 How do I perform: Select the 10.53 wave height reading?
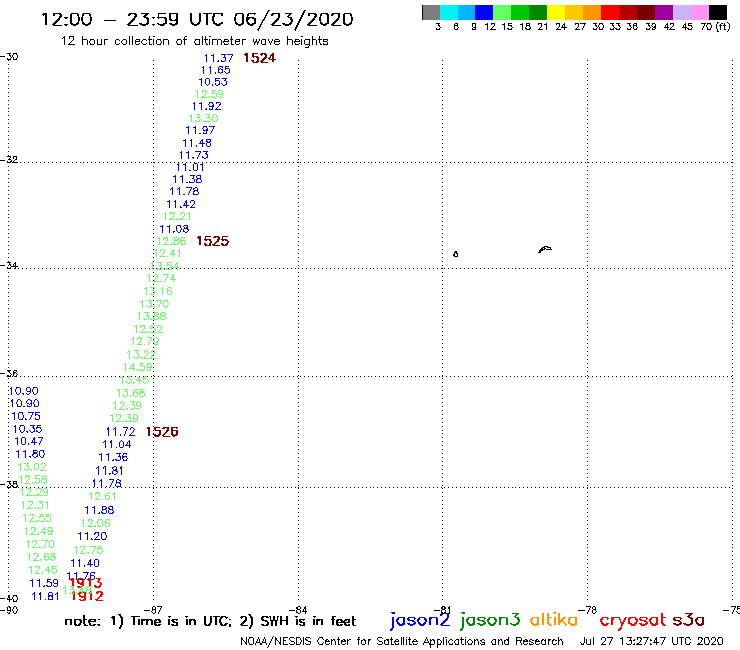(213, 82)
